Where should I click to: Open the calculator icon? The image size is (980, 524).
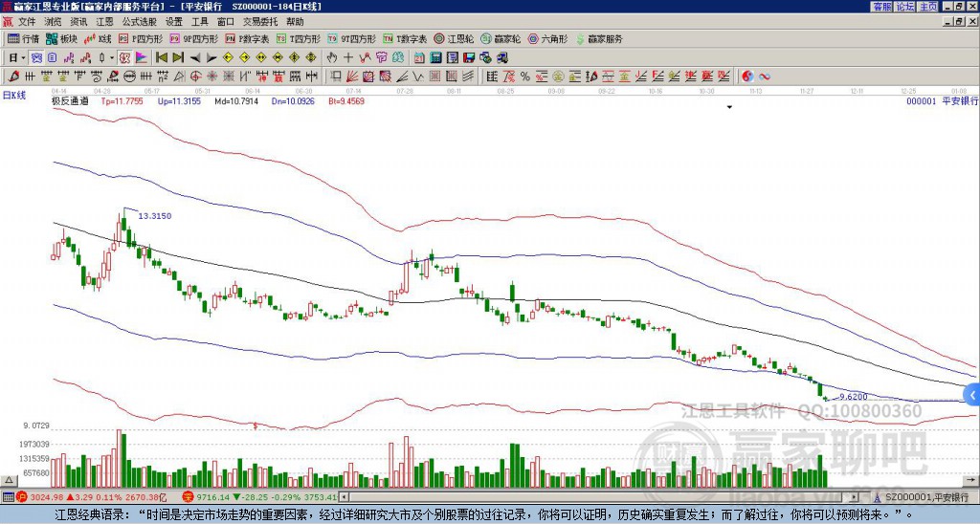pyautogui.click(x=436, y=58)
